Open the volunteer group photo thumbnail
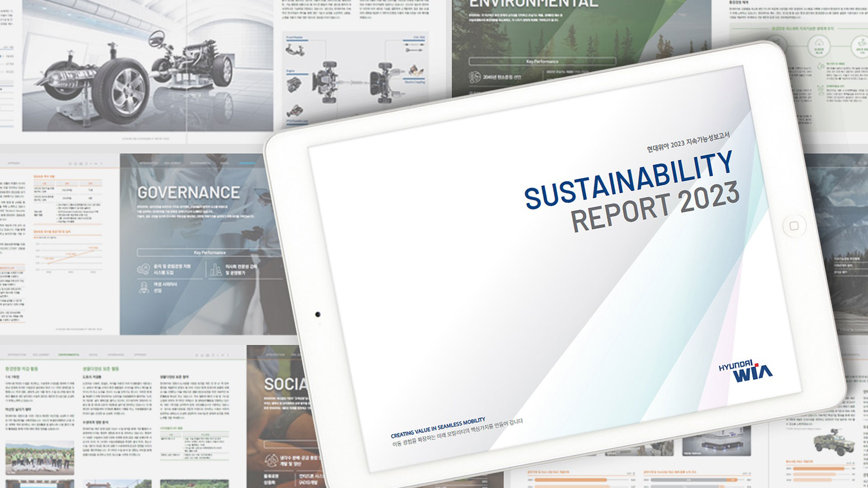Viewport: 868px width, 488px height. [x=40, y=458]
